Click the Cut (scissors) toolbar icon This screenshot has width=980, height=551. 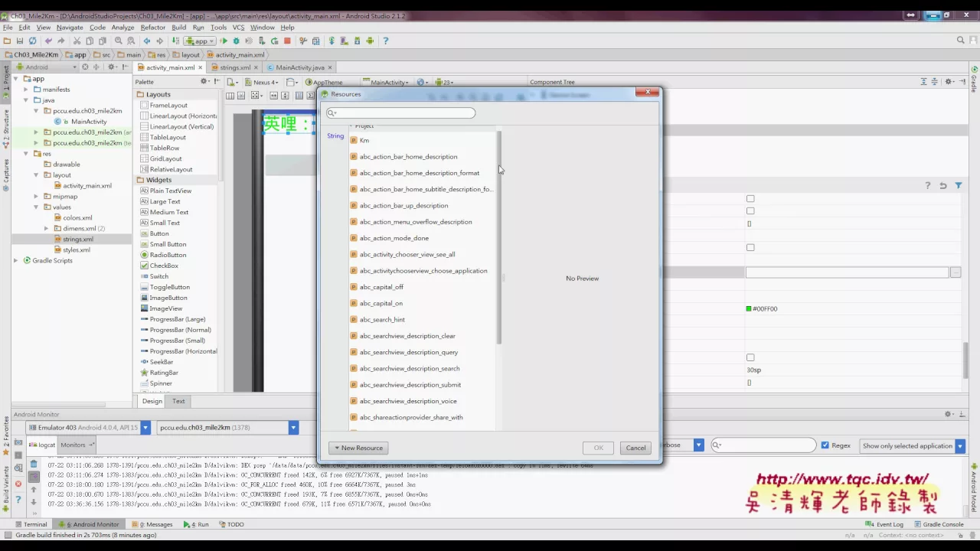tap(77, 41)
